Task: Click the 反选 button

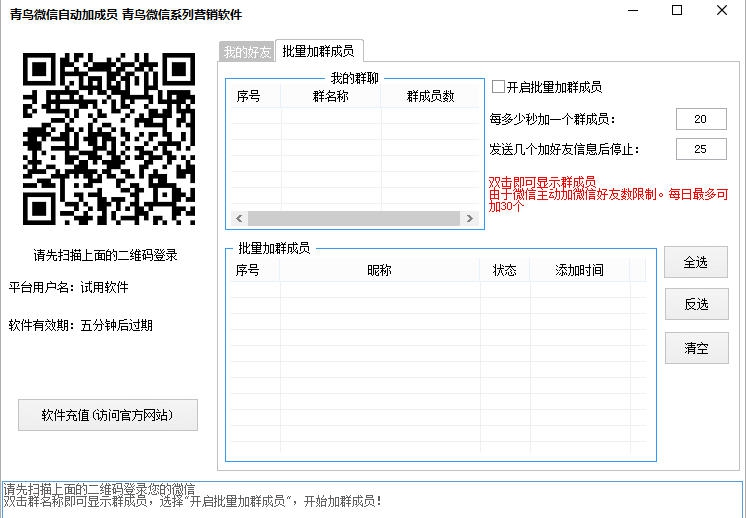Action: click(x=696, y=304)
